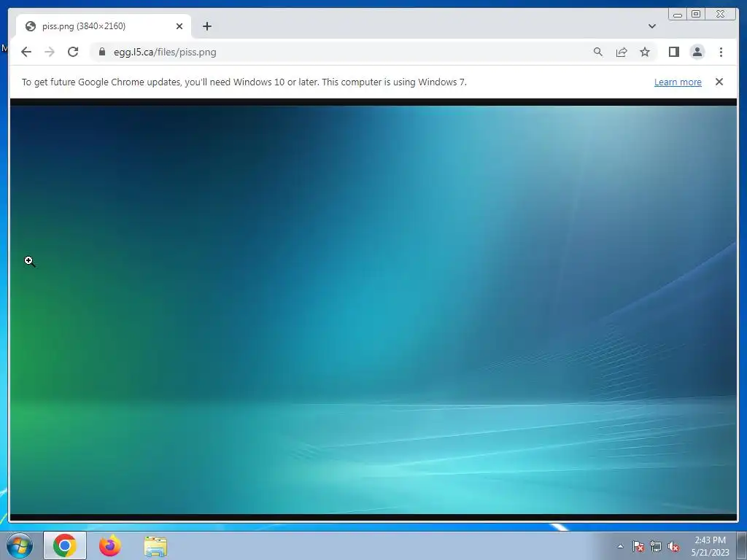This screenshot has height=560, width=747.
Task: Close the piss.png tab
Action: (x=179, y=26)
